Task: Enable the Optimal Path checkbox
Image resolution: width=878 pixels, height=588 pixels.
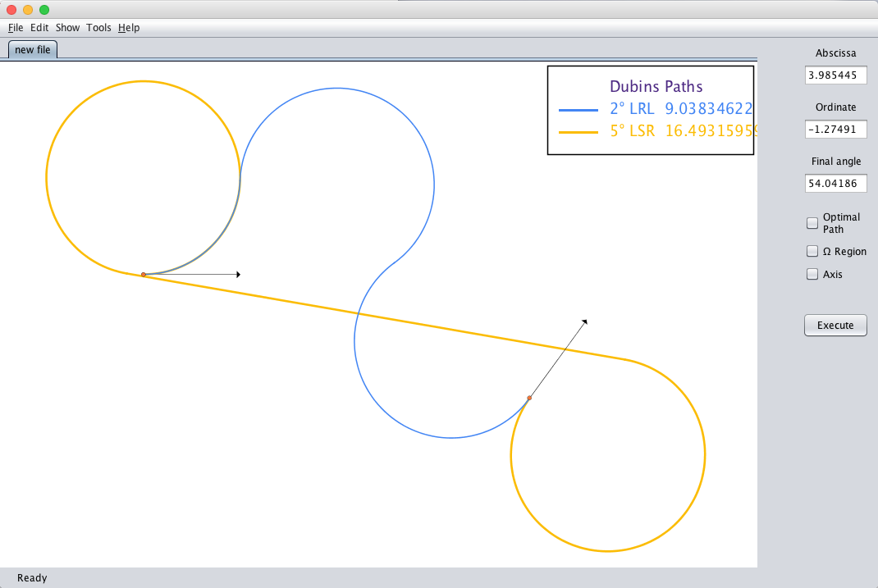Action: click(x=812, y=223)
